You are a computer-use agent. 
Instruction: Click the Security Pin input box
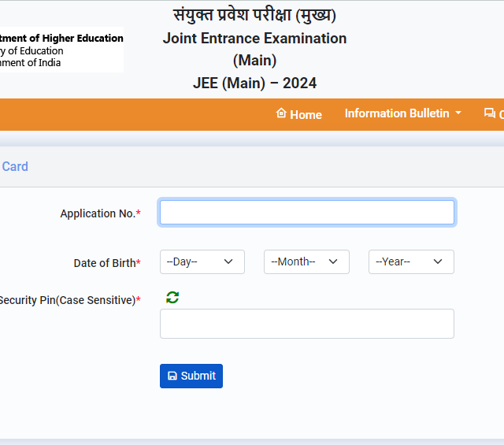pyautogui.click(x=306, y=324)
